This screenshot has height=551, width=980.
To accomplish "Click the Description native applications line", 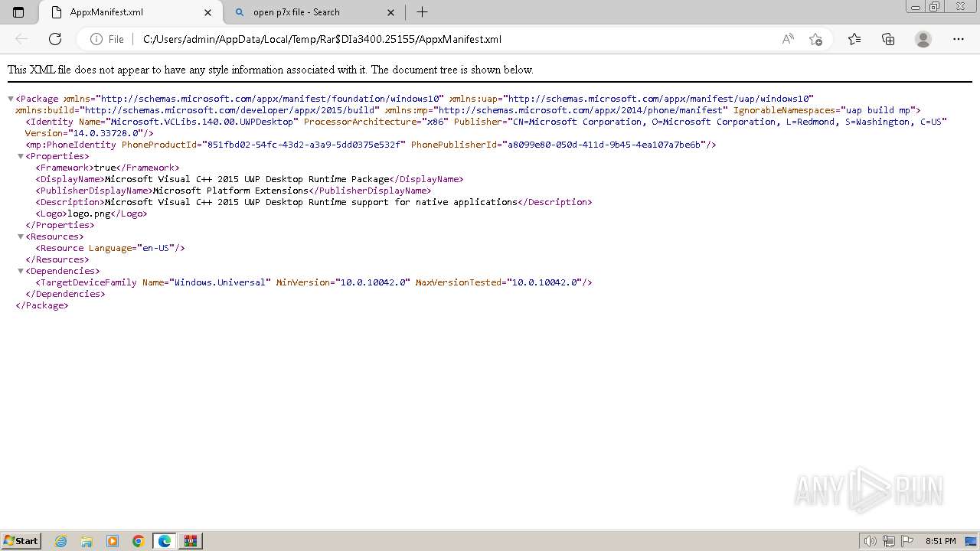I will tap(314, 202).
